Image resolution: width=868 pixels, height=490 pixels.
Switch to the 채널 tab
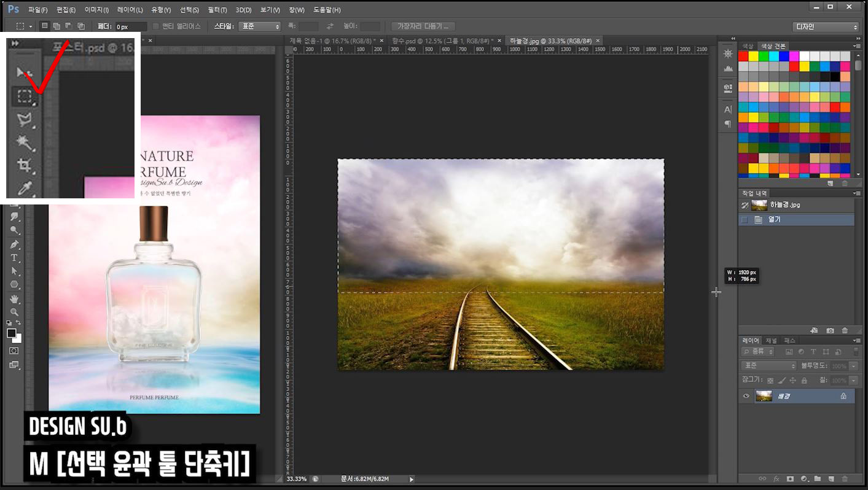click(x=771, y=340)
